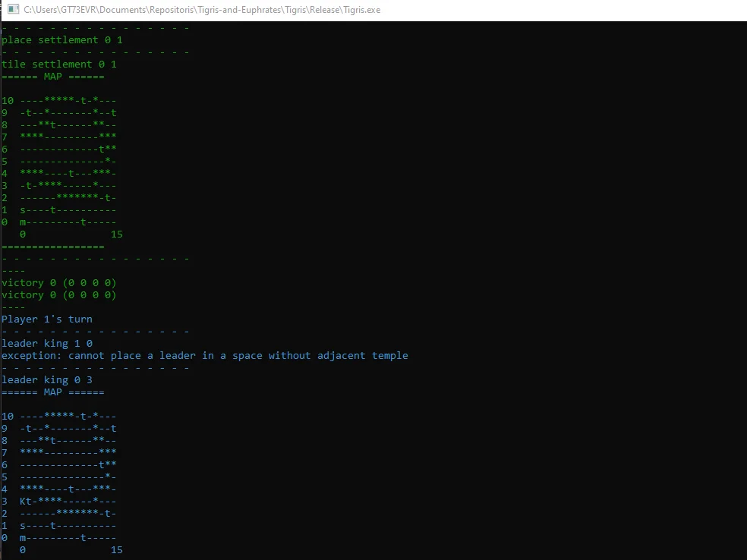The image size is (747, 560).
Task: Click the 'leader king 0 3' command line
Action: 47,380
